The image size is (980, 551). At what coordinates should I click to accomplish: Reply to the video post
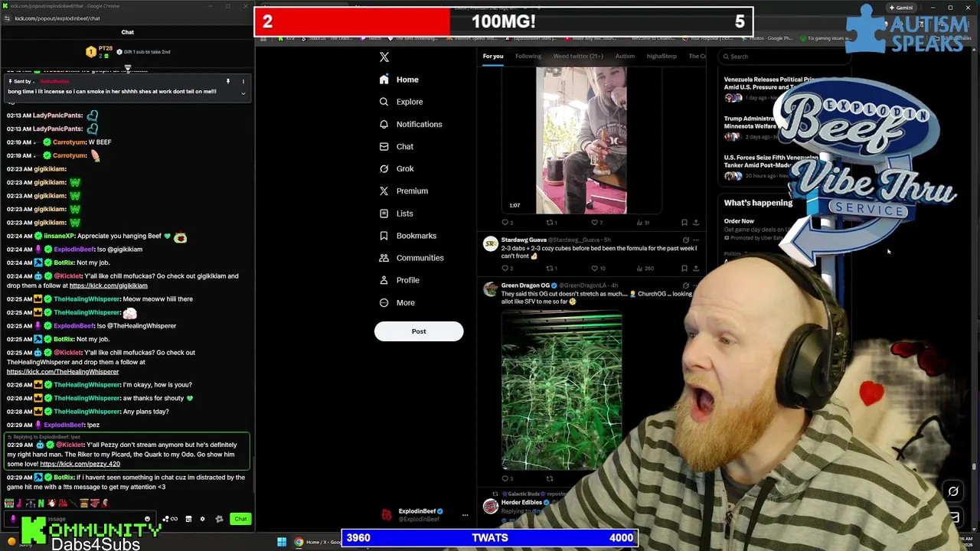pos(507,223)
